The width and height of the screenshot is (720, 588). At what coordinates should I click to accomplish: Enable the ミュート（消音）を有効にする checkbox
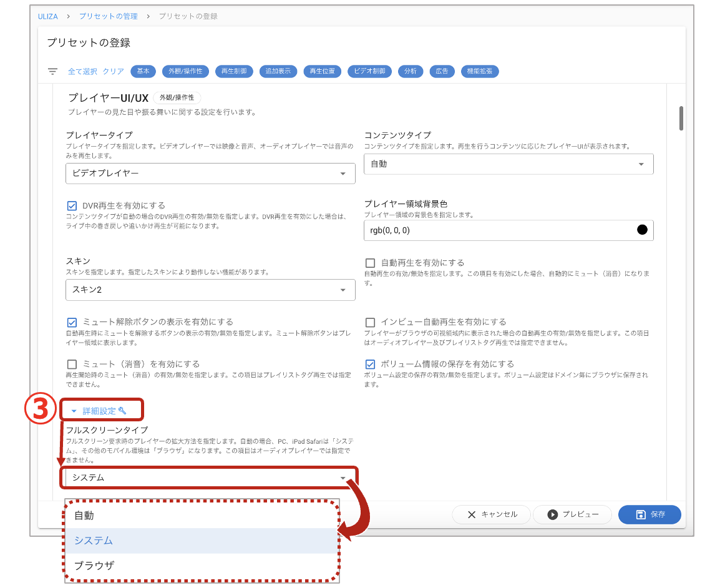(x=72, y=363)
